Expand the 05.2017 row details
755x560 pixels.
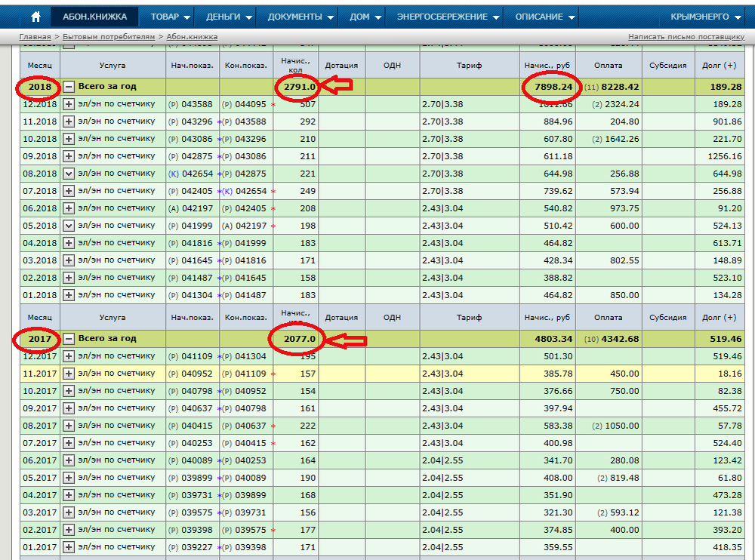coord(69,478)
